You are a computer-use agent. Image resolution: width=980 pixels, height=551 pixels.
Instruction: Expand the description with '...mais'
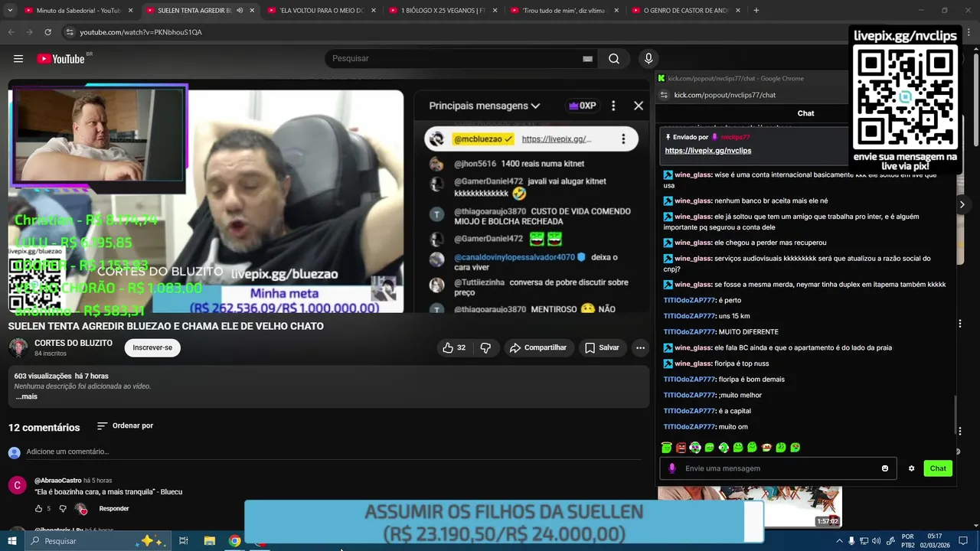26,396
